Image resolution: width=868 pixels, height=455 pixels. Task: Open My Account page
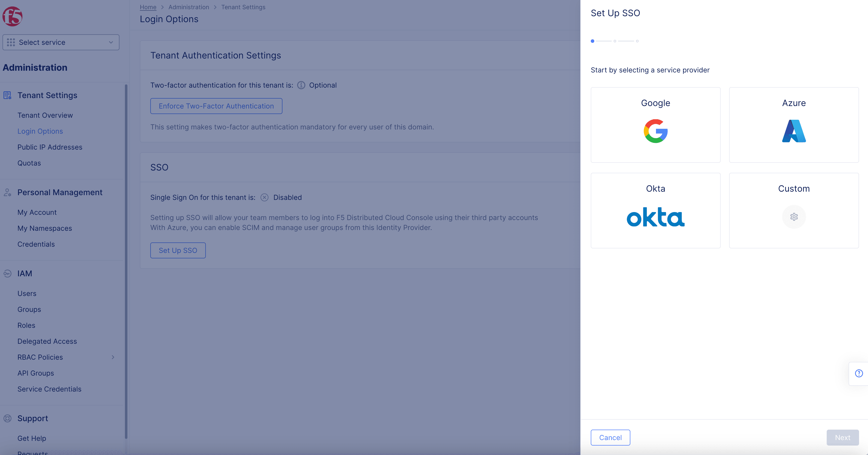coord(37,212)
